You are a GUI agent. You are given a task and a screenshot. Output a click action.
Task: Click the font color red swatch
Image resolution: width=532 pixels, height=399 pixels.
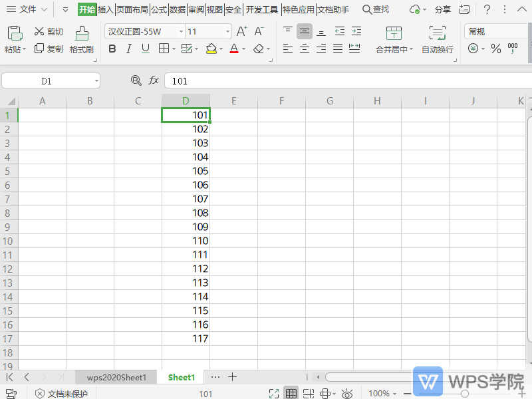coord(233,49)
